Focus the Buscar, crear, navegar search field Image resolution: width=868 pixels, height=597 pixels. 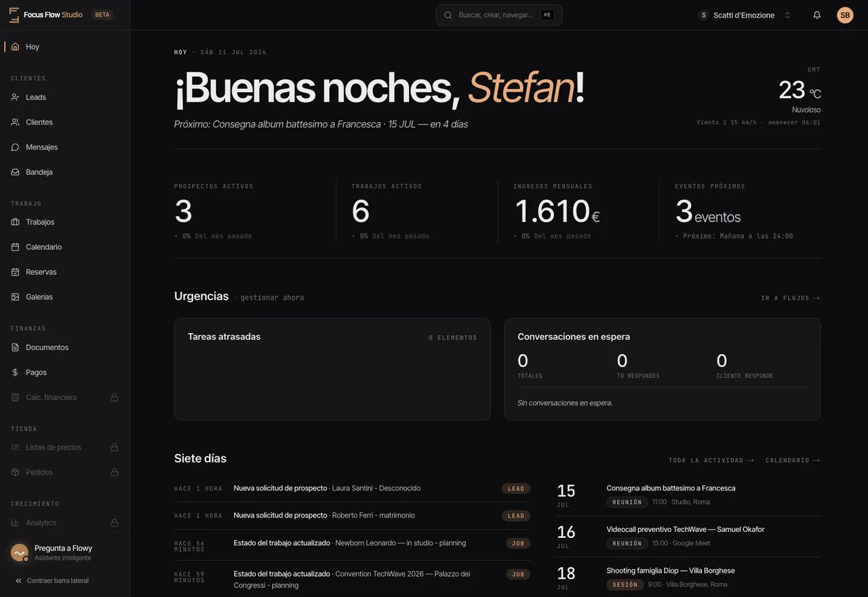[499, 15]
